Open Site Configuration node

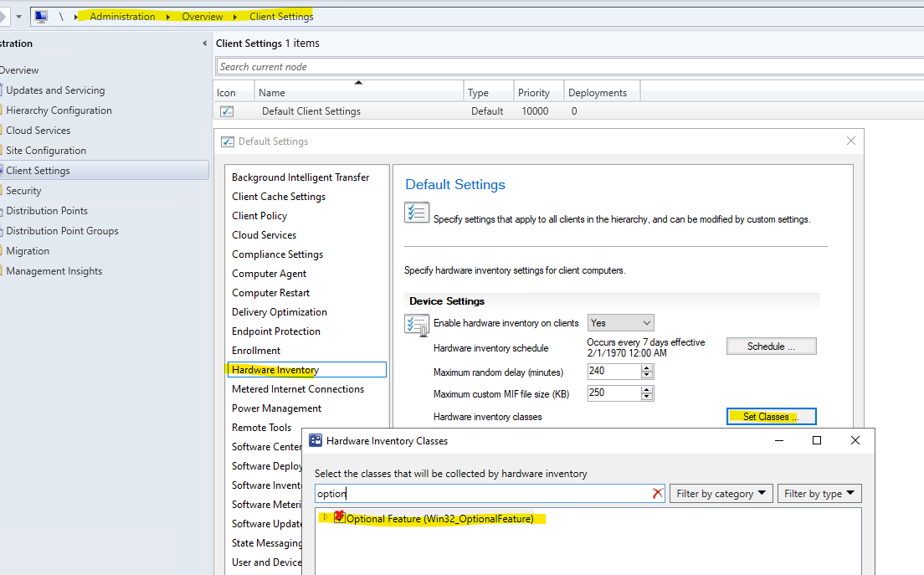(46, 150)
